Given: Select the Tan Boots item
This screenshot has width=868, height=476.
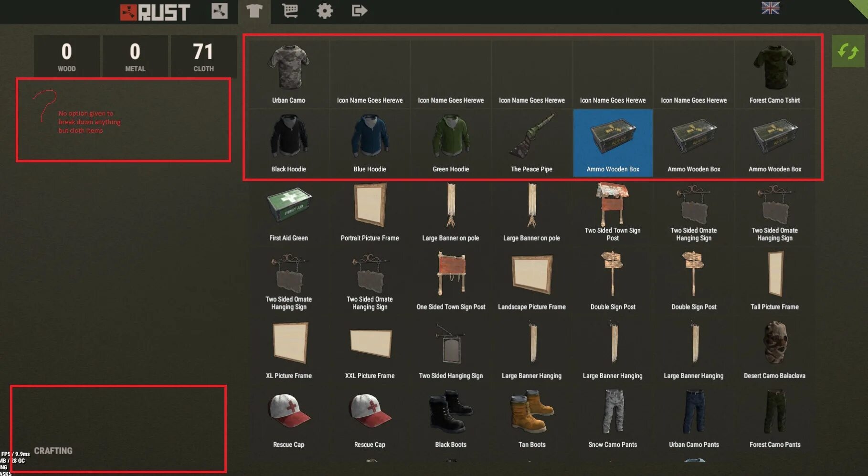Looking at the screenshot, I should point(531,418).
